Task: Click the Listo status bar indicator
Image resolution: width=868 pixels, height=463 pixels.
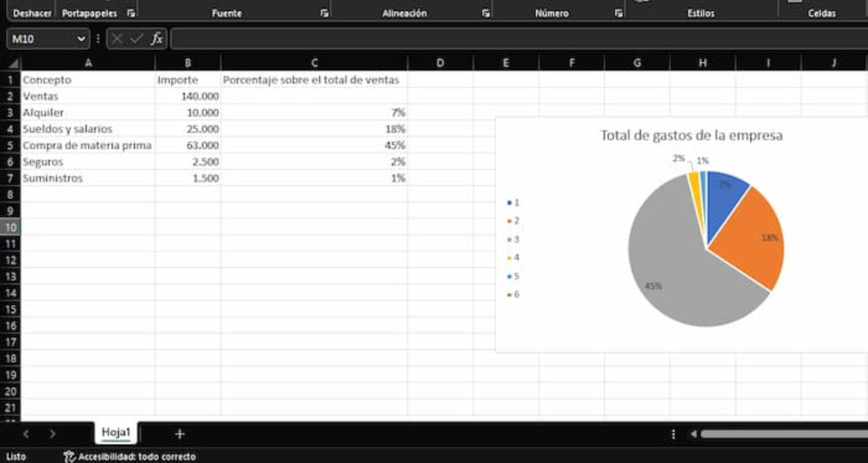Action: (x=16, y=456)
